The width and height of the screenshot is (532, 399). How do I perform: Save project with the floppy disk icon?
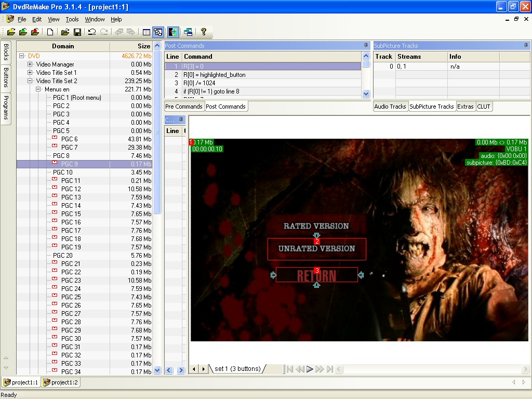(x=77, y=32)
